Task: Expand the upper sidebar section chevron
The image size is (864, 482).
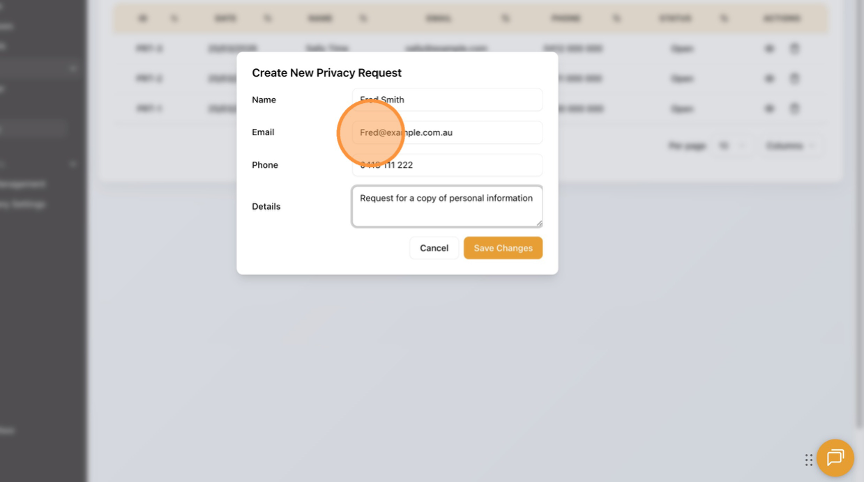Action: 73,68
